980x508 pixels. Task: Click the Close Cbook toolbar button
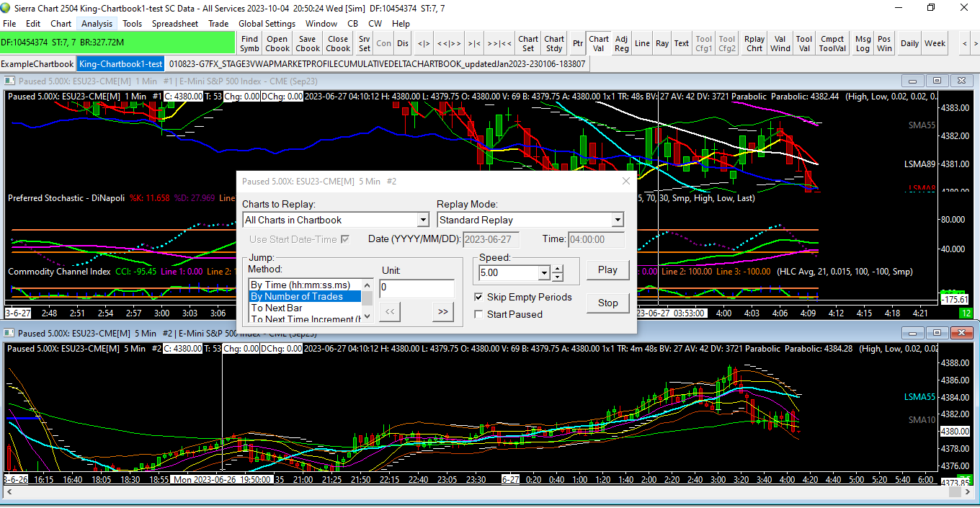338,43
